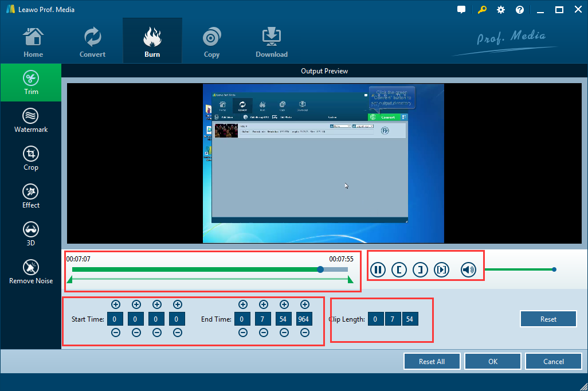
Task: Open the help question mark icon
Action: (x=520, y=10)
